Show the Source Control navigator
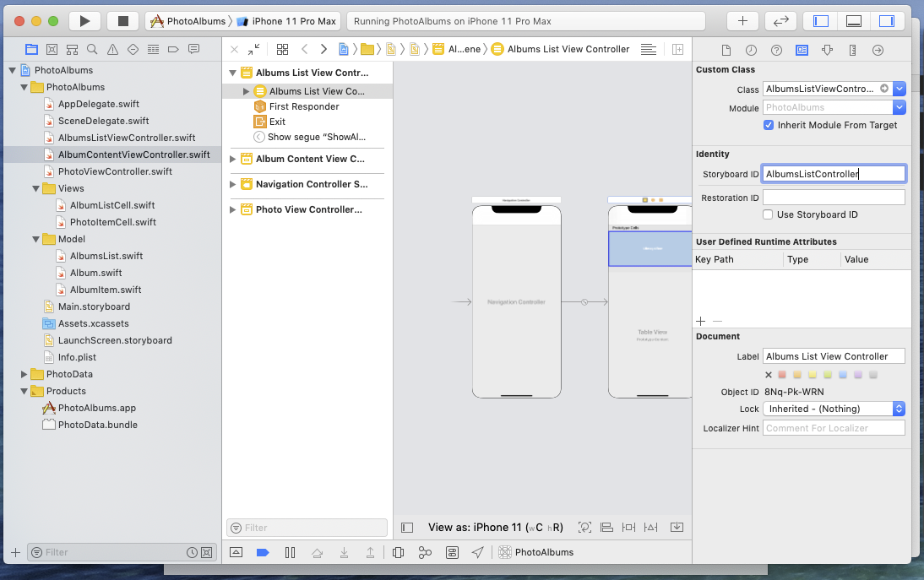The width and height of the screenshot is (924, 580). 52,50
